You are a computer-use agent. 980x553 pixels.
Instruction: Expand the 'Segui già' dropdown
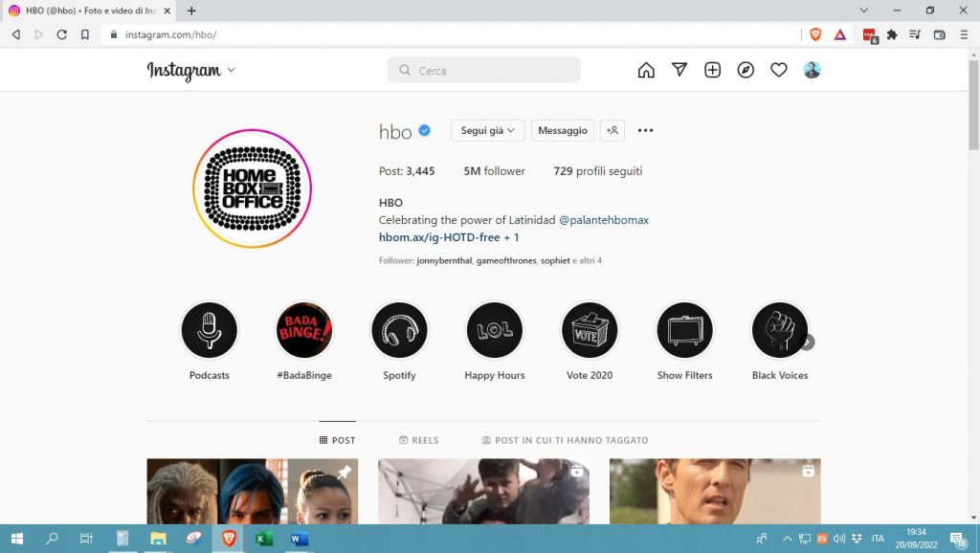tap(488, 130)
